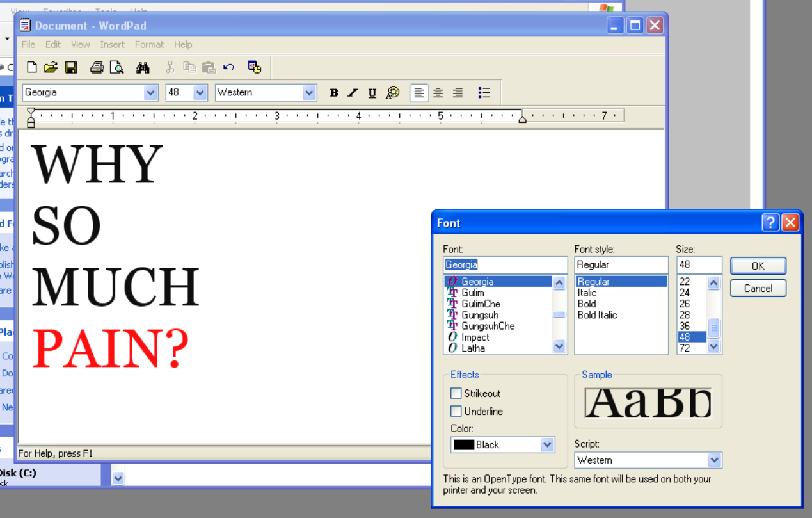The image size is (812, 518).
Task: Select Center alignment in the format bar
Action: tap(438, 93)
